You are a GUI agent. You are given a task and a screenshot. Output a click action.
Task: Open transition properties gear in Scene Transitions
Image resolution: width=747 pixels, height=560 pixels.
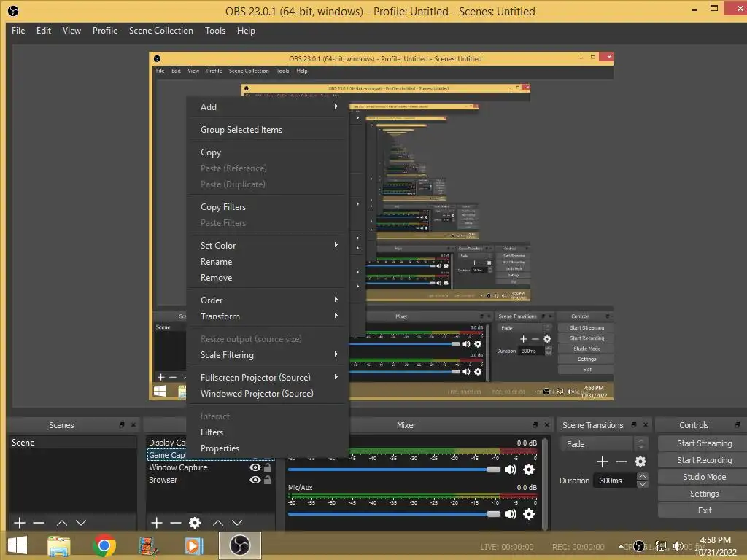point(640,462)
